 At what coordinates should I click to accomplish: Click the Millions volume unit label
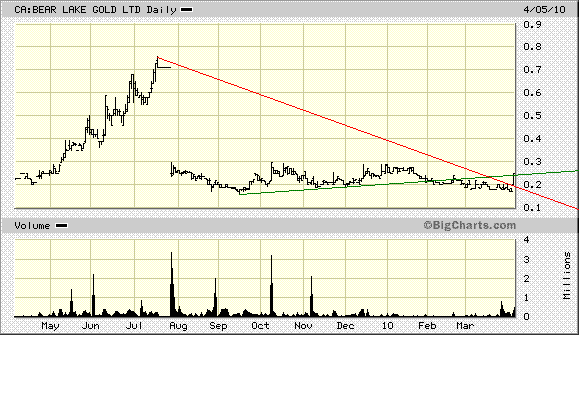567,275
